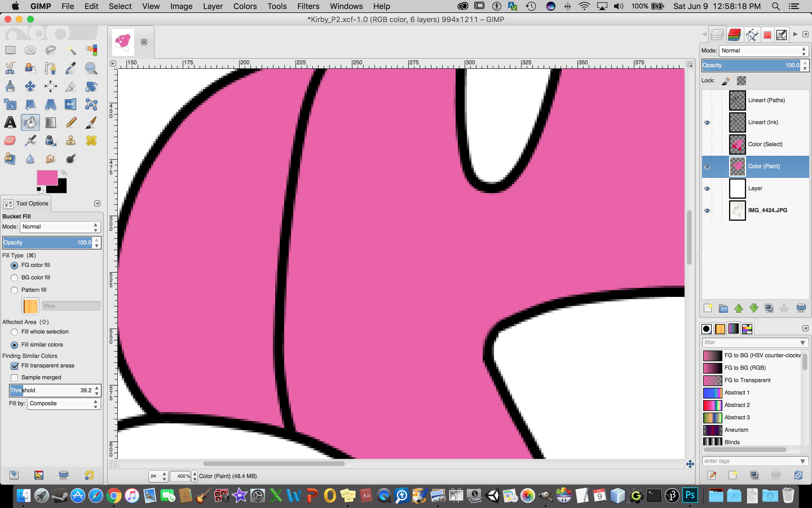Select the Text tool

tap(10, 123)
